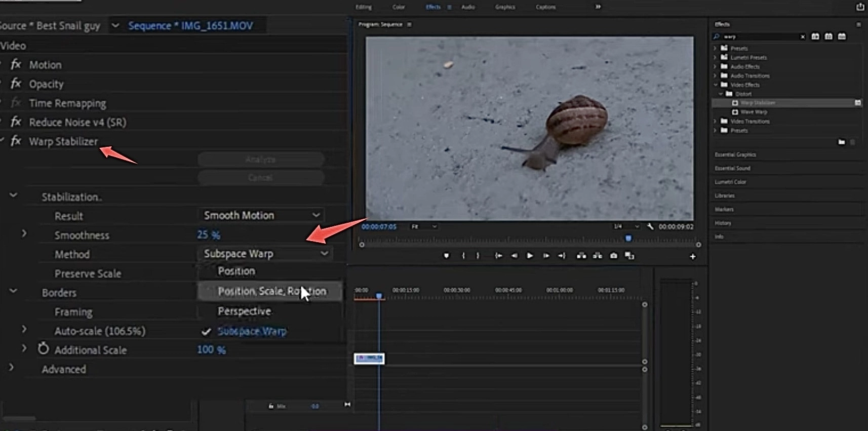Select the clip on timeline

[x=369, y=359]
